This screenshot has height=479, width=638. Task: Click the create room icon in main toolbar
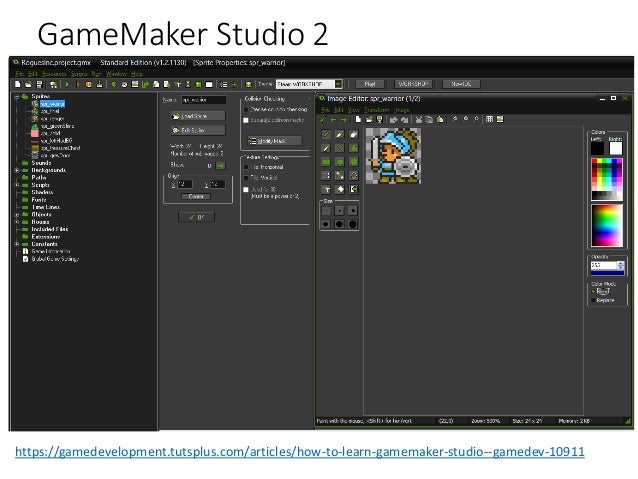pyautogui.click(x=209, y=84)
